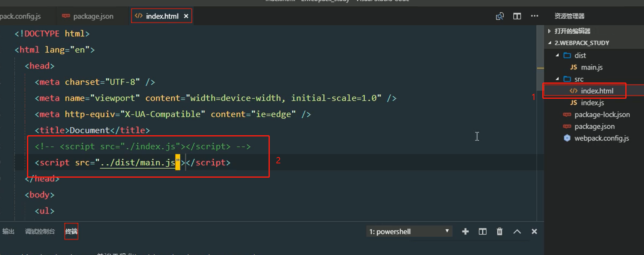Open changes icon in editor toolbar
The height and width of the screenshot is (255, 644).
point(500,16)
